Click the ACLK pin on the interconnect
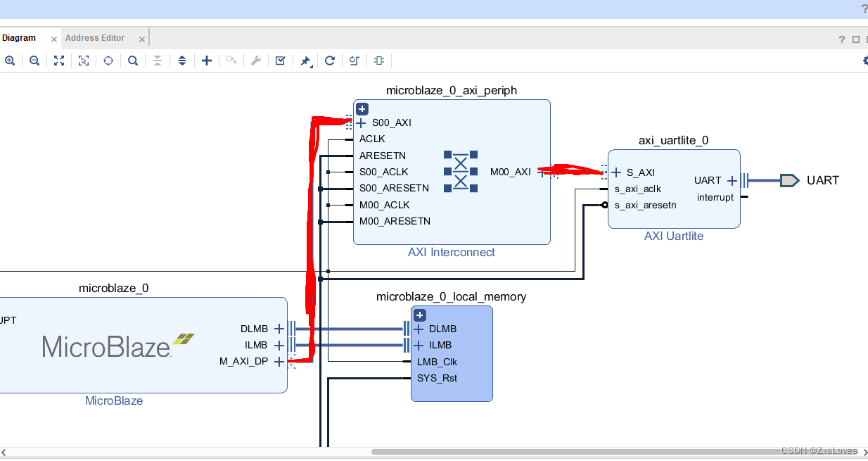Screen dimensions: 868x461 click(x=372, y=139)
